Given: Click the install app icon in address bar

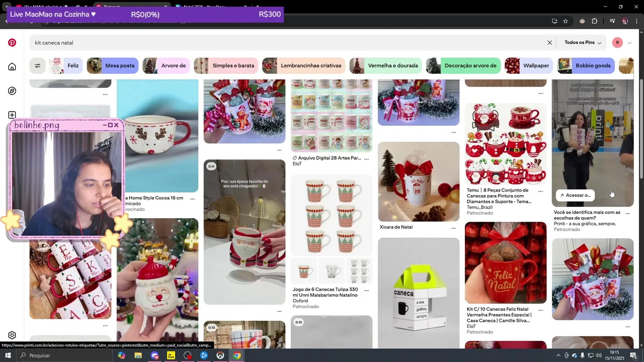Looking at the screenshot, I should (554, 21).
